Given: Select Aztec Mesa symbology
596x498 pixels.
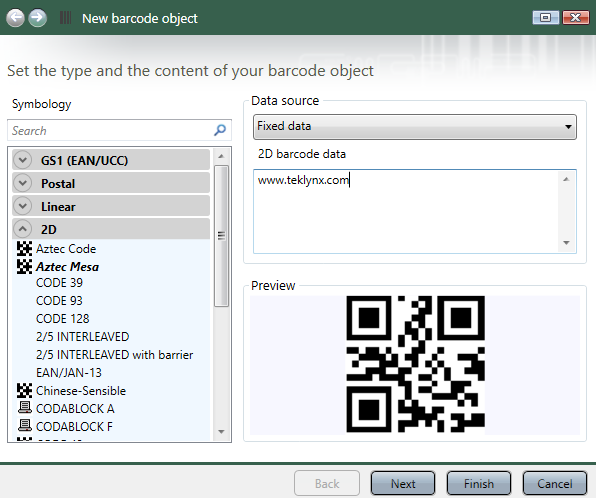Looking at the screenshot, I should click(67, 267).
